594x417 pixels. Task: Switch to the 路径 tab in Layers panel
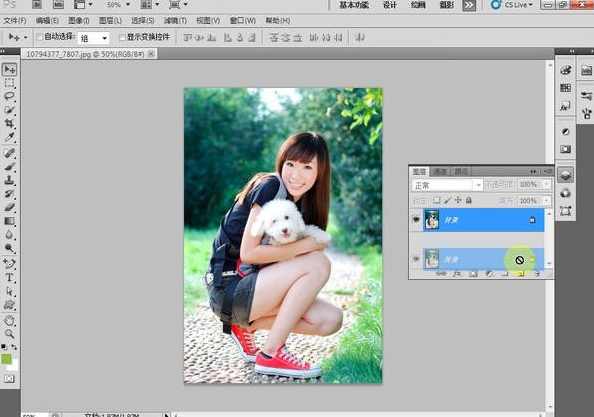point(461,172)
